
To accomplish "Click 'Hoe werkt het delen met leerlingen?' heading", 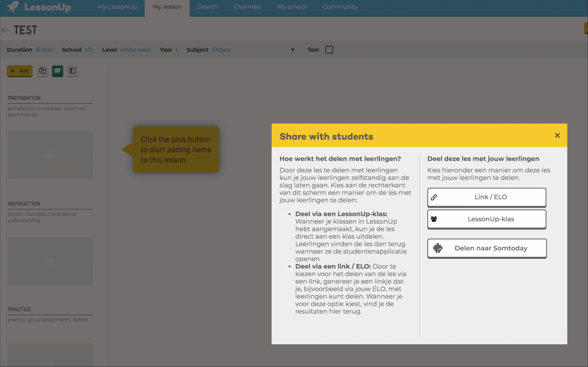I will coord(340,159).
